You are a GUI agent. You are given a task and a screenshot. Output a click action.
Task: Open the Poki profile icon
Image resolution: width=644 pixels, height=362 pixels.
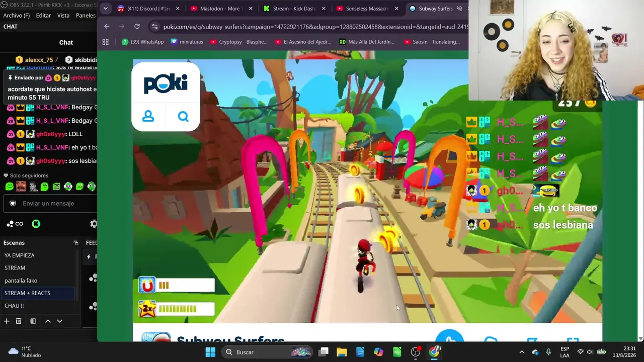click(148, 116)
